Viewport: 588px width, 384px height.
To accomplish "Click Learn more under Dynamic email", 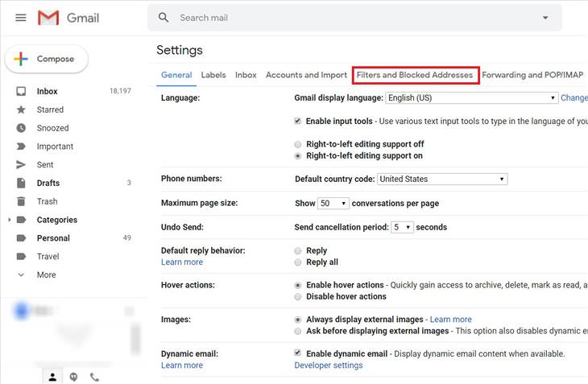I will point(182,365).
